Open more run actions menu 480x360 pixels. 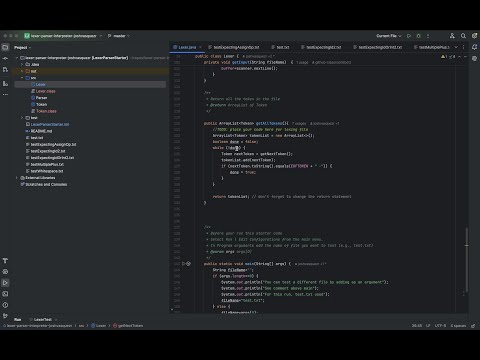[x=428, y=36]
